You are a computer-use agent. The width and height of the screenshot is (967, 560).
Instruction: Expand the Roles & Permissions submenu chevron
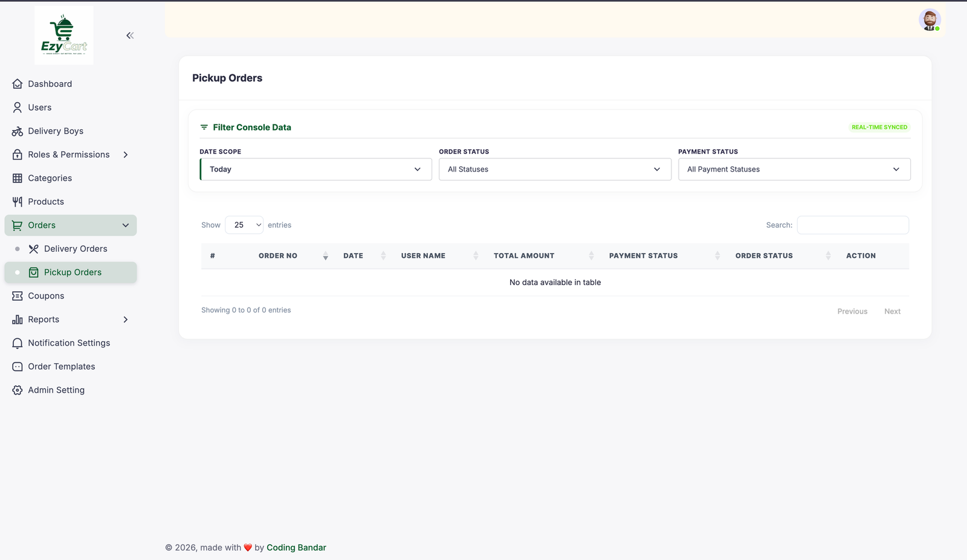coord(126,155)
